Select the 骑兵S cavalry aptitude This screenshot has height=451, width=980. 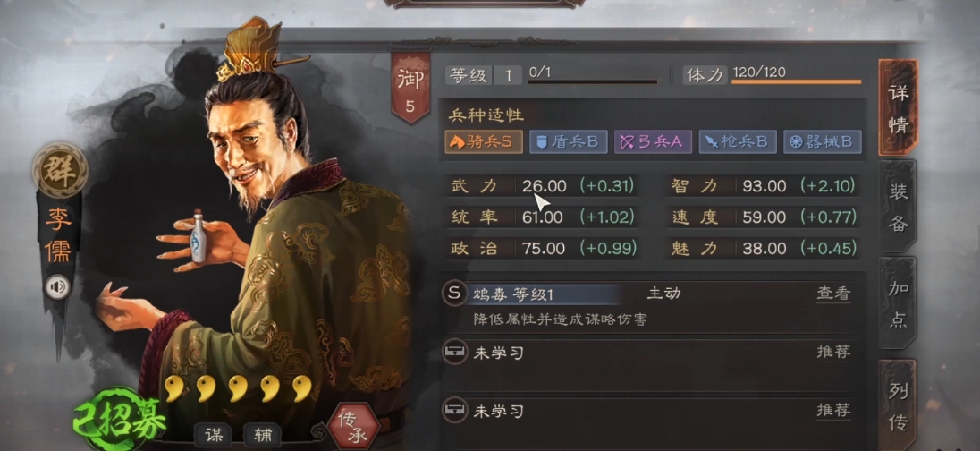pyautogui.click(x=484, y=142)
